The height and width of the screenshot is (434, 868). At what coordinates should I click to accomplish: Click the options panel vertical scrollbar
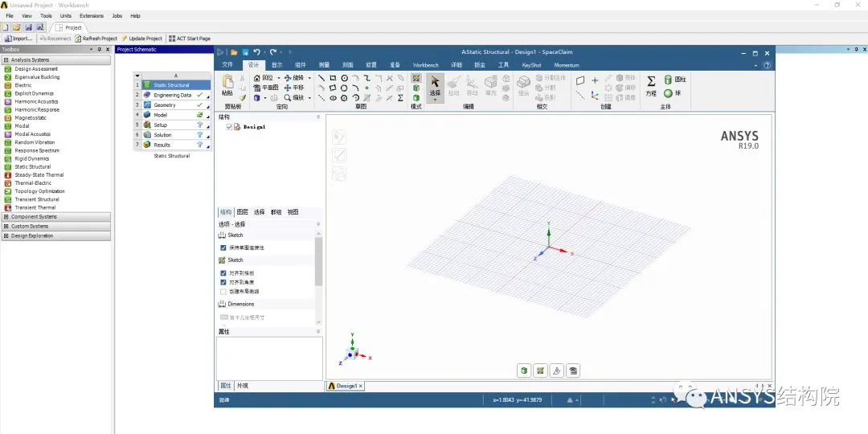(318, 261)
